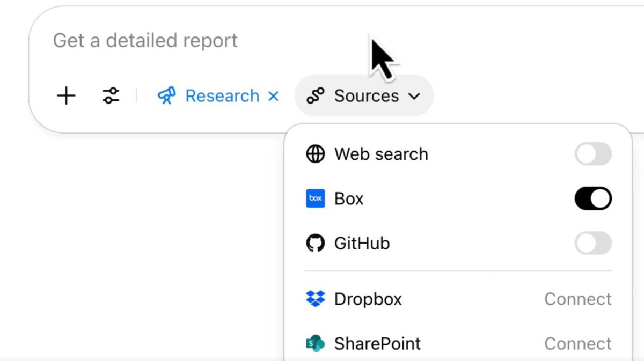Click the Sources connected-nodes icon
Image resolution: width=644 pixels, height=361 pixels.
pos(316,97)
